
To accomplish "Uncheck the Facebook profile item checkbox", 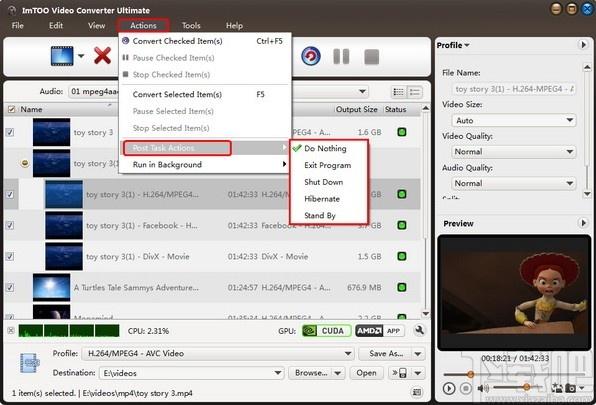I will (10, 225).
